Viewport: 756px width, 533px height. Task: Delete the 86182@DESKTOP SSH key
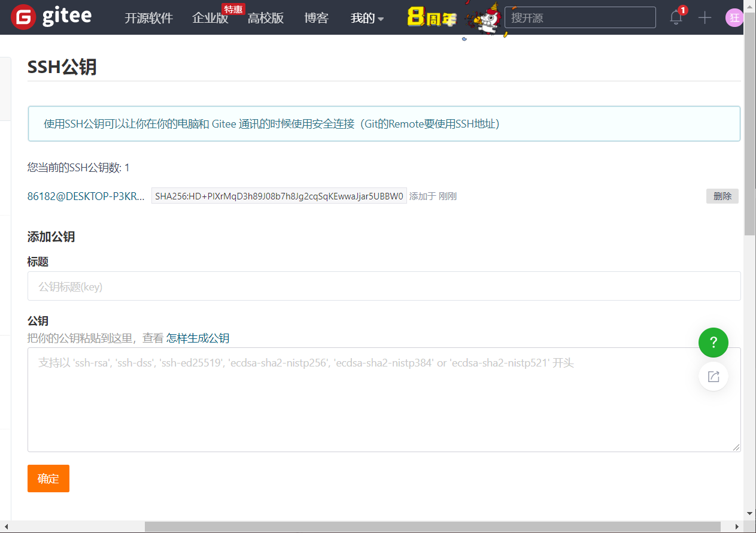click(722, 196)
